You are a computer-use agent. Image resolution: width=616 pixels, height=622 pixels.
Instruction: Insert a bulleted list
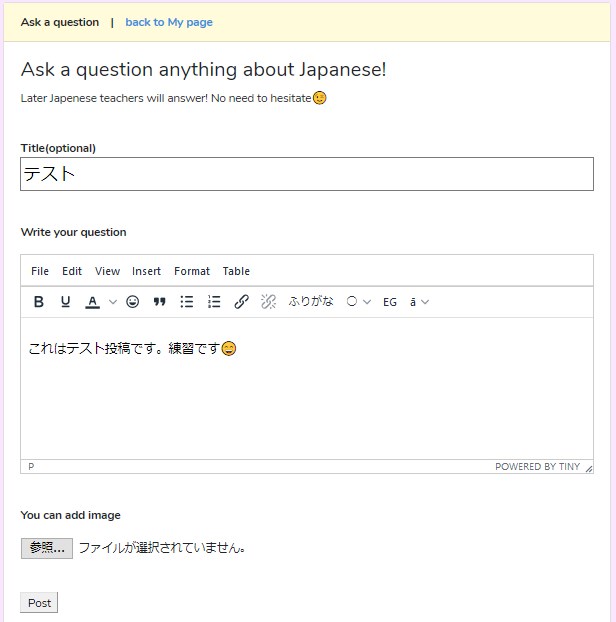pos(186,302)
